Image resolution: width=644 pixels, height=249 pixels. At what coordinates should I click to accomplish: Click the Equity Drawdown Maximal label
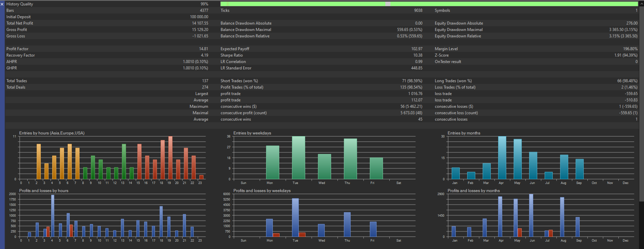458,30
